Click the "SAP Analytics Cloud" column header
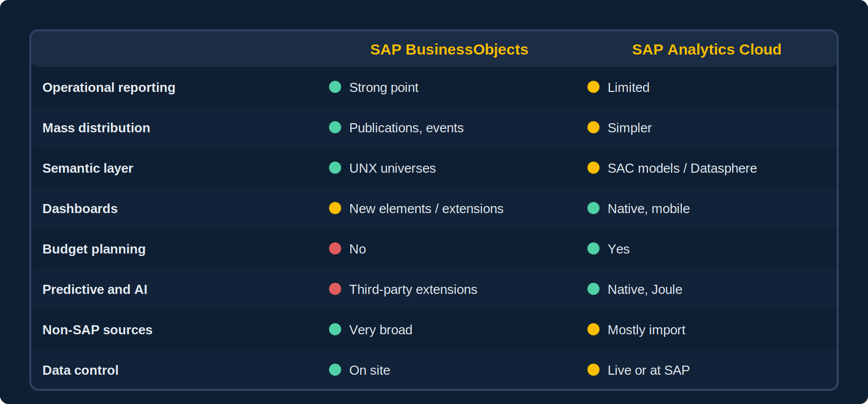 point(707,49)
